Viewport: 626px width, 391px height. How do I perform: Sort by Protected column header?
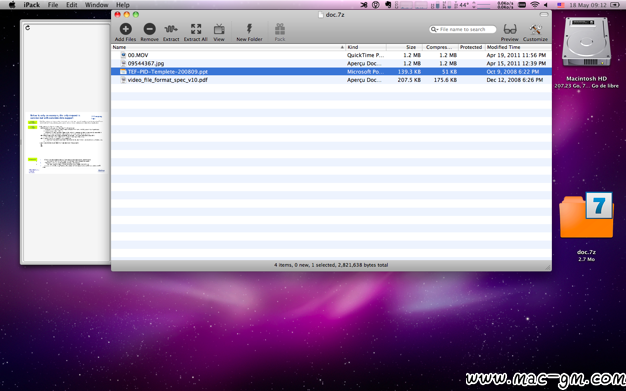[x=471, y=47]
